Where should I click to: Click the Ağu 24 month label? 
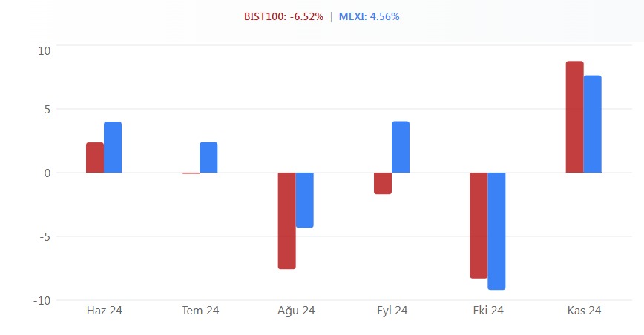[296, 311]
